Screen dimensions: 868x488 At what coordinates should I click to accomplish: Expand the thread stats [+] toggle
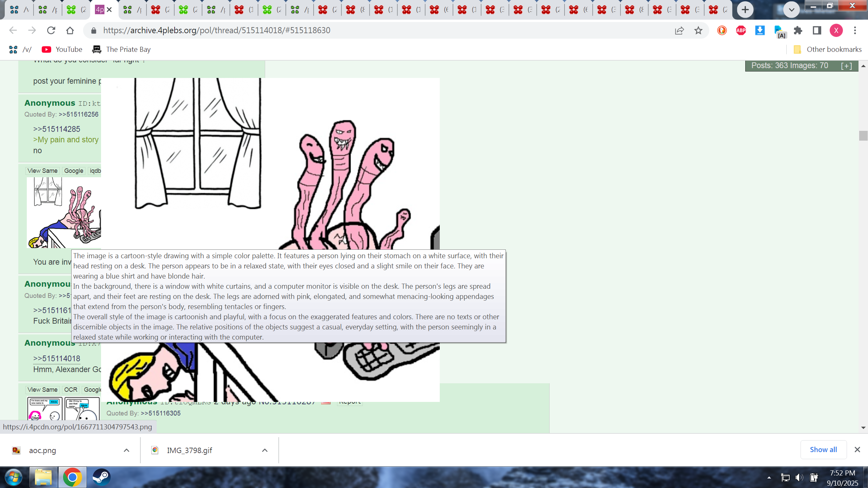point(846,66)
